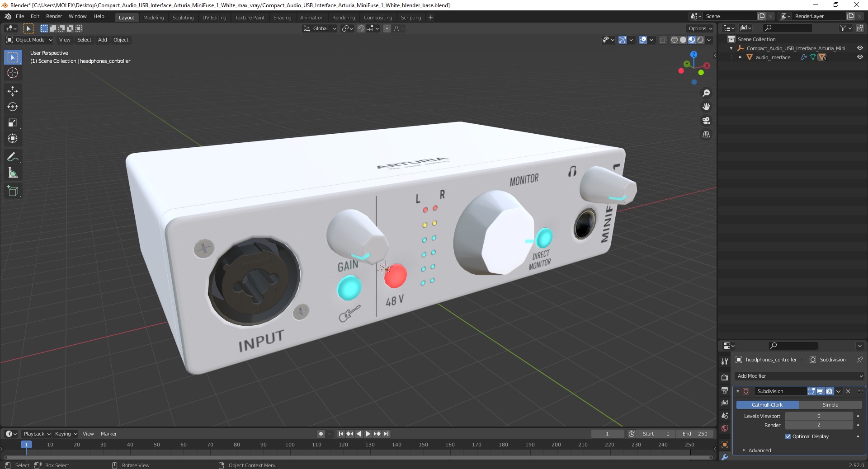Open the Render properties tab
The height and width of the screenshot is (469, 868).
tap(725, 377)
